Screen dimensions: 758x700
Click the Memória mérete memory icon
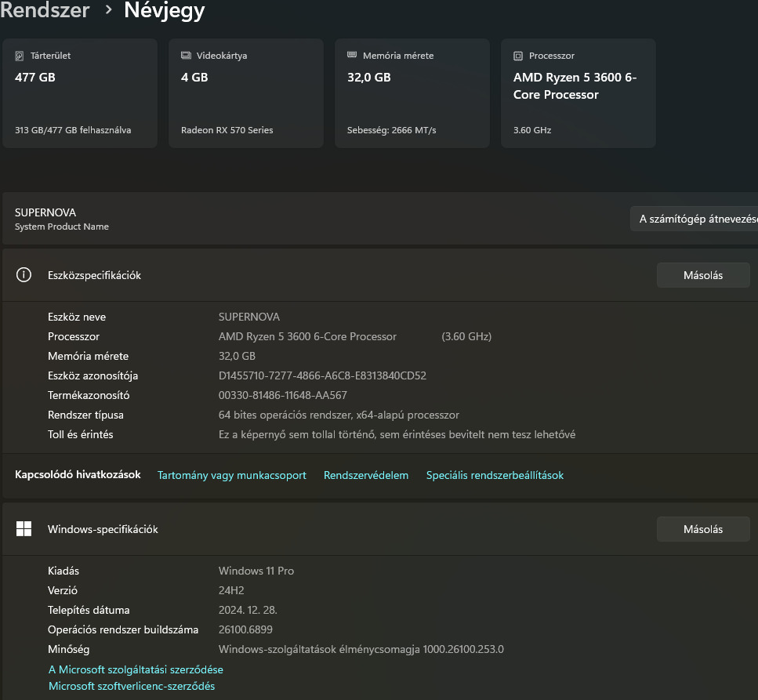click(x=352, y=56)
